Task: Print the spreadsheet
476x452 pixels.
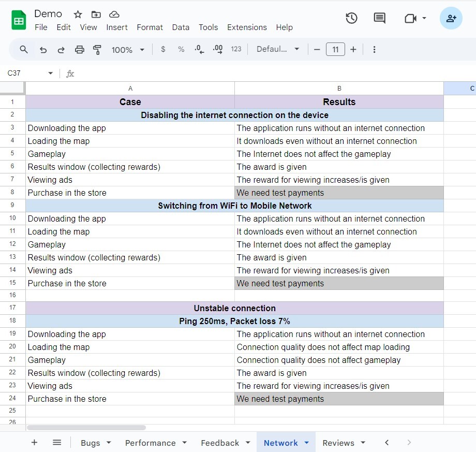Action: 79,50
